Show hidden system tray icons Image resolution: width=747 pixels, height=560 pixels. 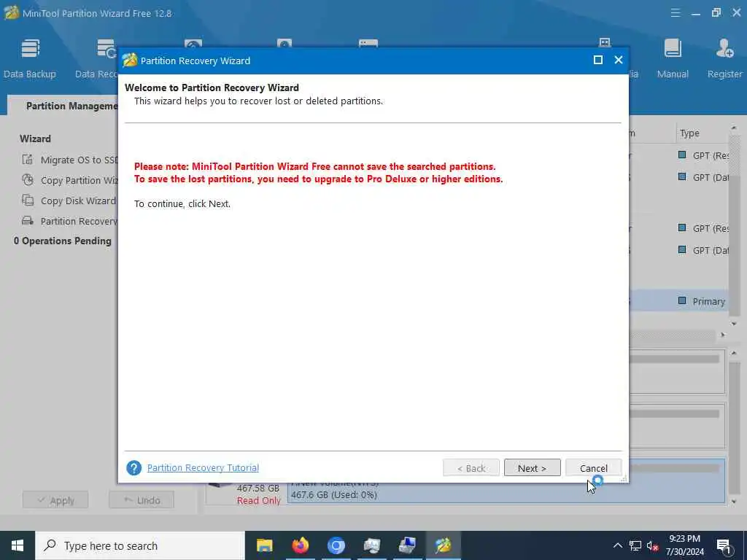(x=617, y=545)
